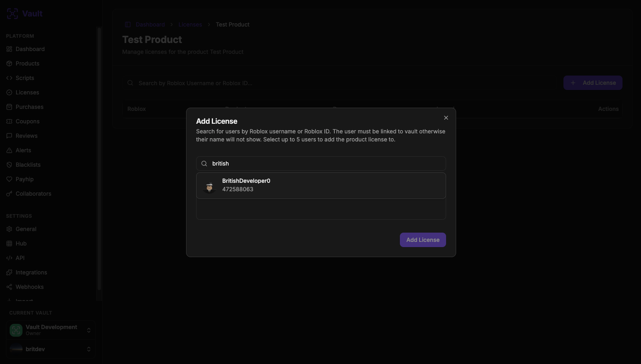Click the Vault logo icon
Screen dimensions: 641x364
pyautogui.click(x=12, y=14)
